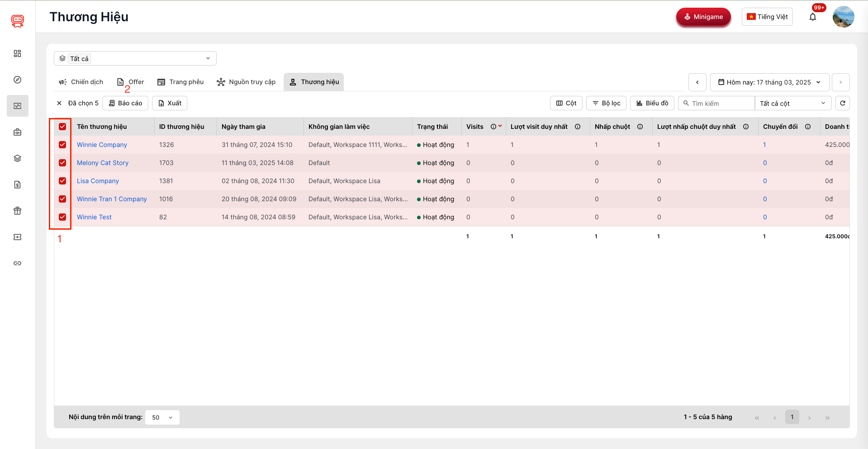This screenshot has width=868, height=449.
Task: Click the notification bell icon
Action: pos(812,17)
